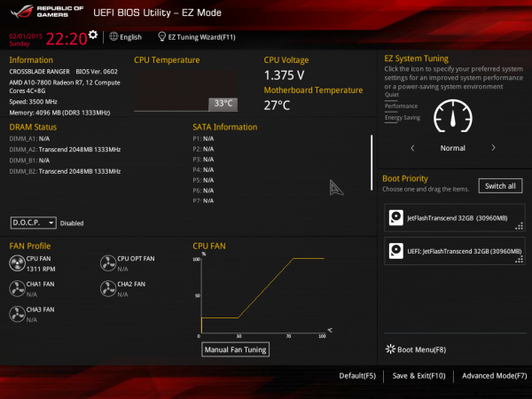
Task: Open Manual Fan Tuning
Action: tap(236, 349)
